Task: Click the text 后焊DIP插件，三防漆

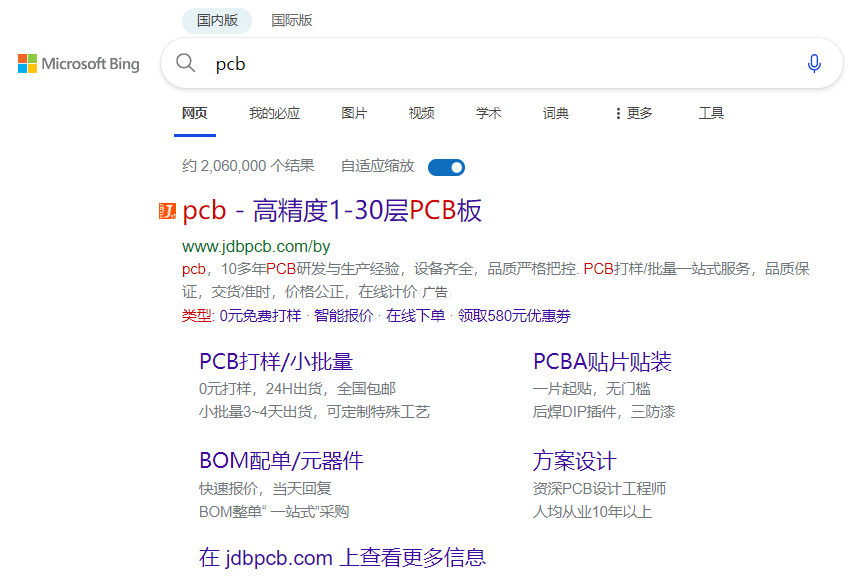Action: pyautogui.click(x=604, y=412)
